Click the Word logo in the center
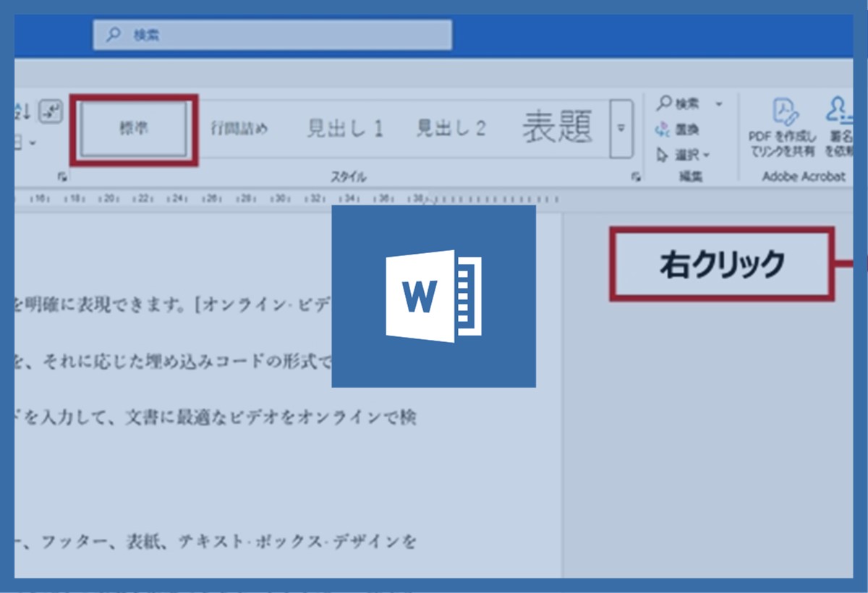 point(433,296)
